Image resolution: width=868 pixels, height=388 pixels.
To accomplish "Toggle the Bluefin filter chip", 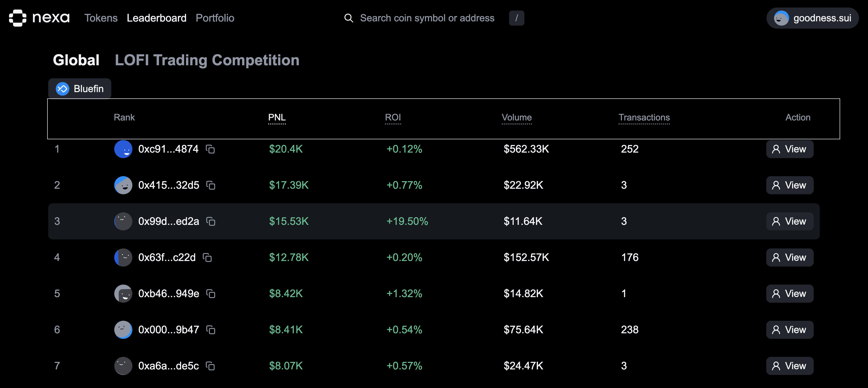I will (80, 89).
